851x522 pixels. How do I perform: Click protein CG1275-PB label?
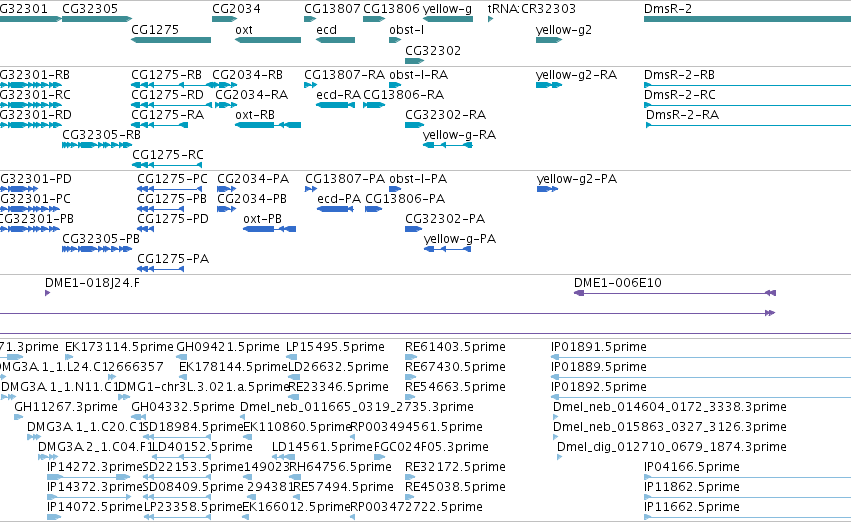click(x=172, y=199)
